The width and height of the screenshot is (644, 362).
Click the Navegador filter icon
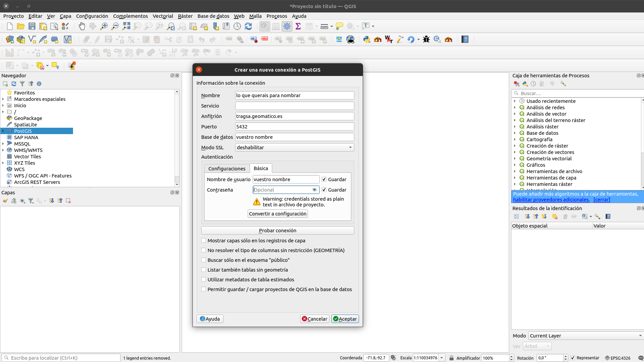[22, 84]
